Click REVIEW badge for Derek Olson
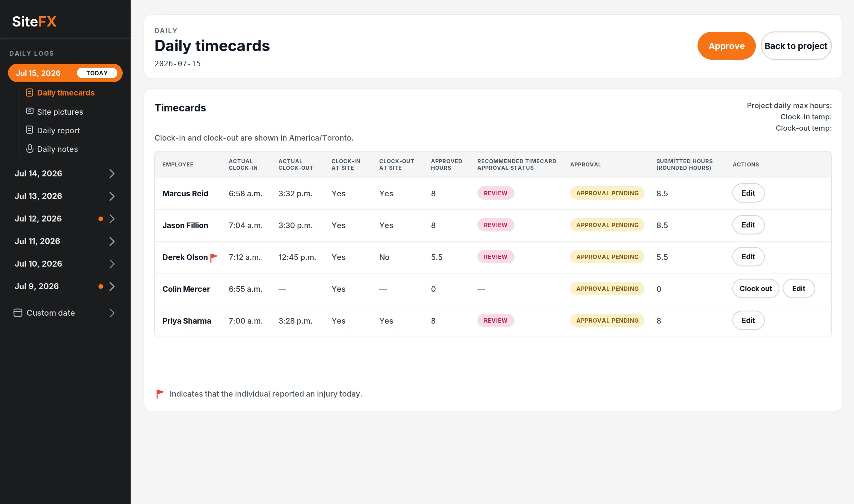The width and height of the screenshot is (854, 504). pos(495,257)
